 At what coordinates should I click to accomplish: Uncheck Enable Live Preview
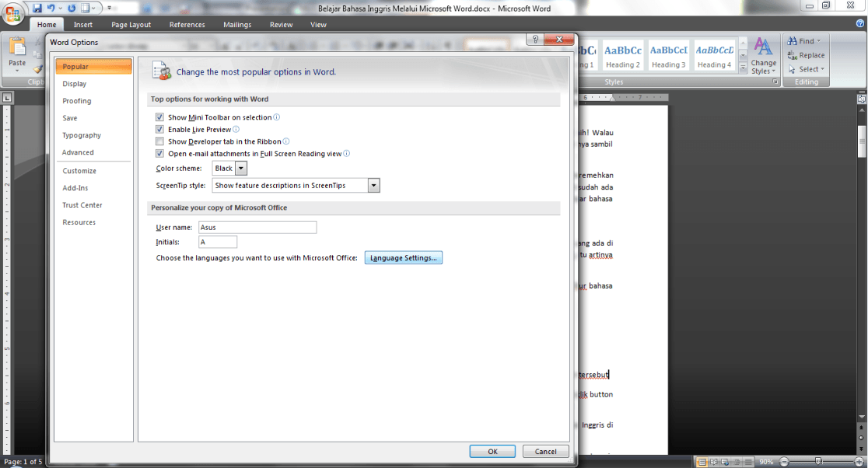coord(159,130)
